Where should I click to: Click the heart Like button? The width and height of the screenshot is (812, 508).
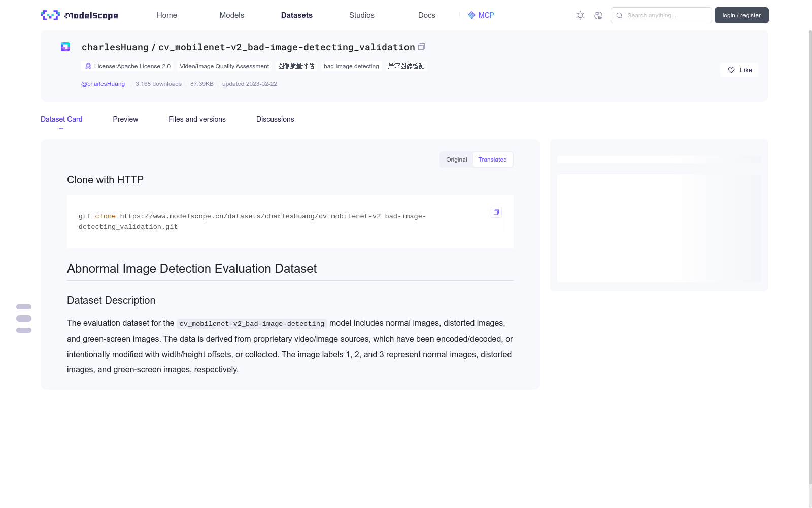pyautogui.click(x=739, y=70)
